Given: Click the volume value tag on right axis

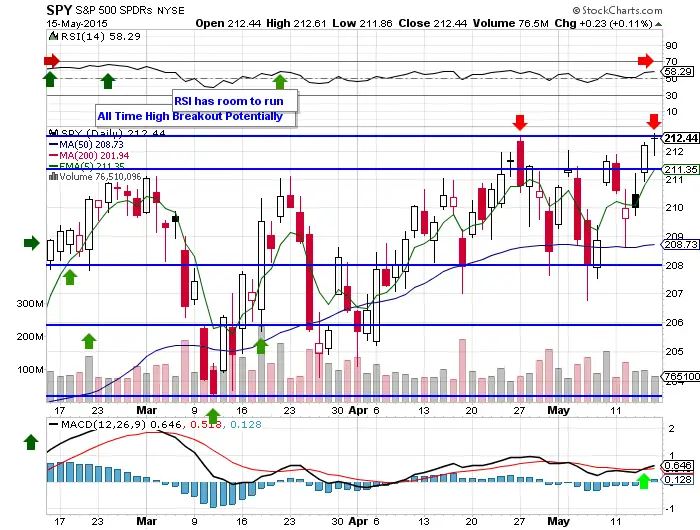Looking at the screenshot, I should coord(681,376).
